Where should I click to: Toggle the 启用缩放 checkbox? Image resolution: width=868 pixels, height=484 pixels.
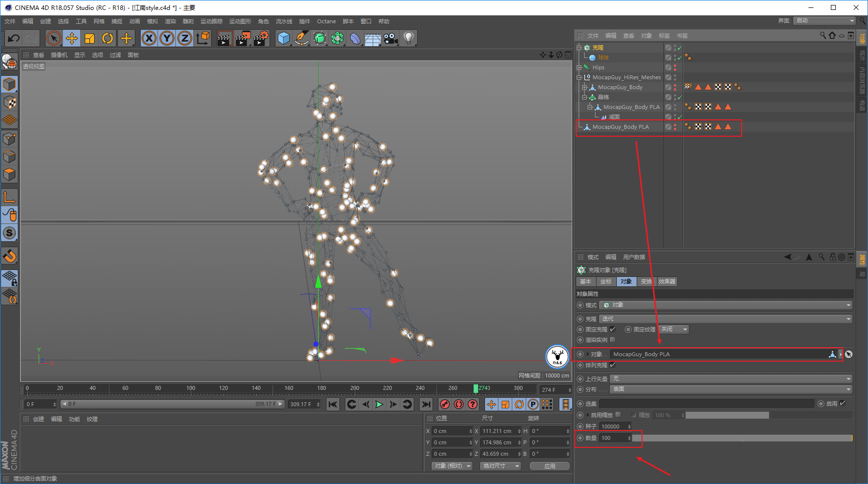click(x=618, y=415)
